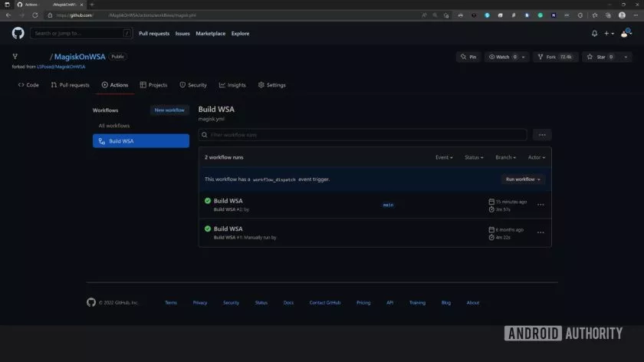Open three-dot menu for first Build WSA run
This screenshot has width=644, height=362.
pyautogui.click(x=540, y=205)
